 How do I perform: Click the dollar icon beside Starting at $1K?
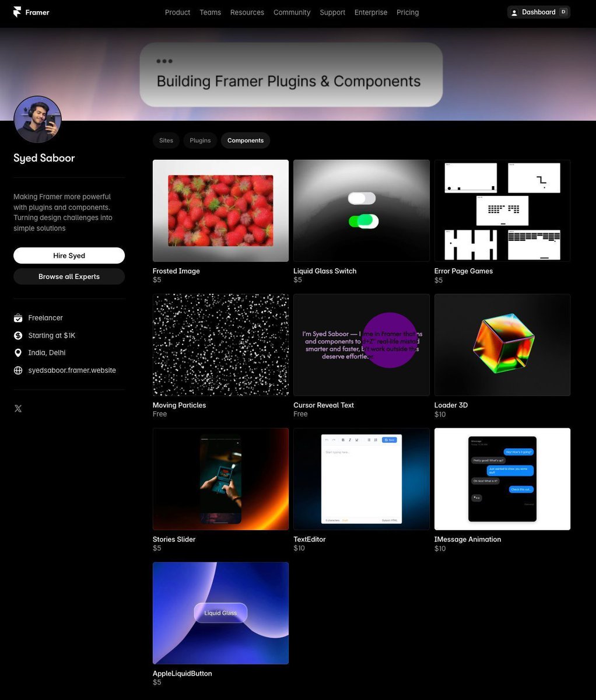coord(18,335)
